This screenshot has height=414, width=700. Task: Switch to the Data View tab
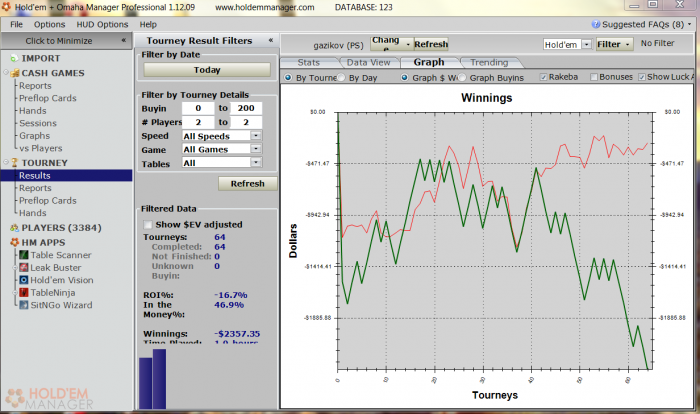[x=368, y=63]
